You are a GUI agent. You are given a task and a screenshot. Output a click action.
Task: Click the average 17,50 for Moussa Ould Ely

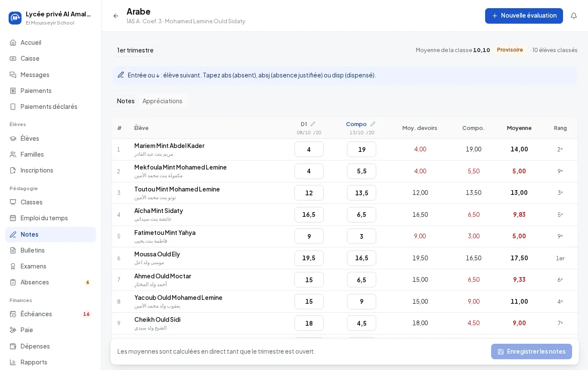coord(519,258)
